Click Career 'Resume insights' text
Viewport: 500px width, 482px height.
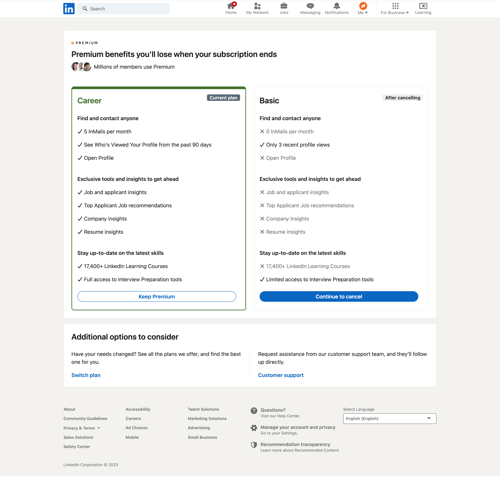tap(103, 232)
